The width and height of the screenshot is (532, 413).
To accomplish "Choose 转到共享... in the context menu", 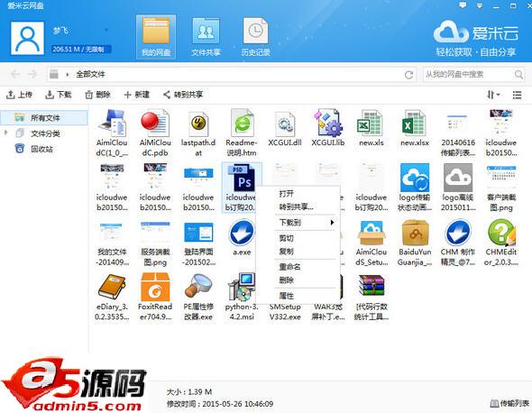I will tap(296, 206).
